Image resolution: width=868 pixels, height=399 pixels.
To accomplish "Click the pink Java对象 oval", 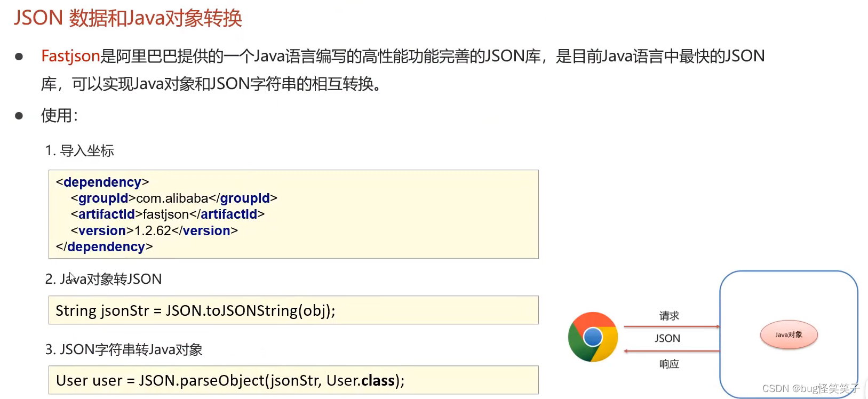I will pos(789,334).
